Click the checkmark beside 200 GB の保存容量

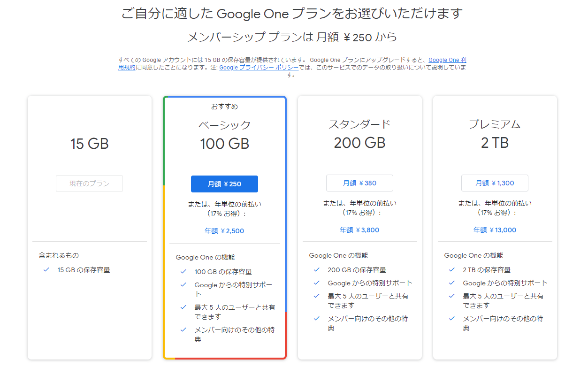(x=317, y=270)
